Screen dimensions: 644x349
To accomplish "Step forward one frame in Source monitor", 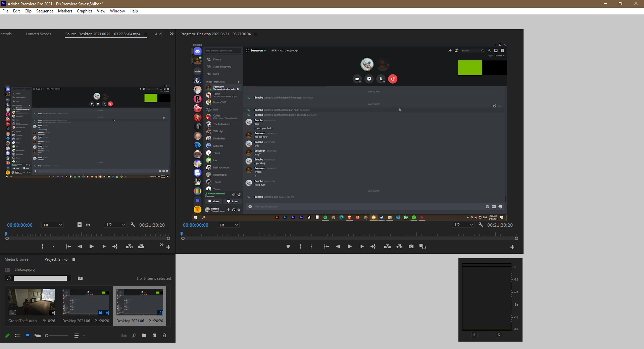I will coord(103,247).
